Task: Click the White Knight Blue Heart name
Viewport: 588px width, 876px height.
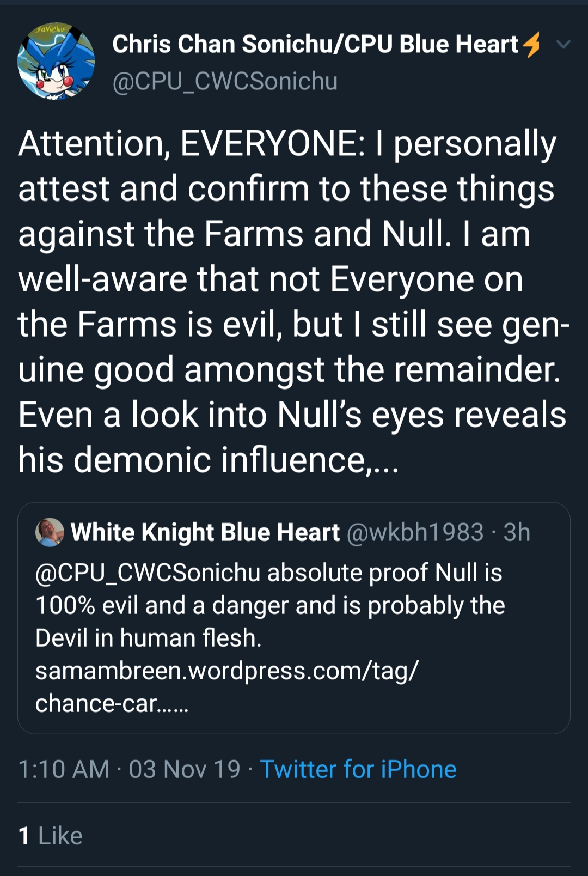Action: coord(205,532)
